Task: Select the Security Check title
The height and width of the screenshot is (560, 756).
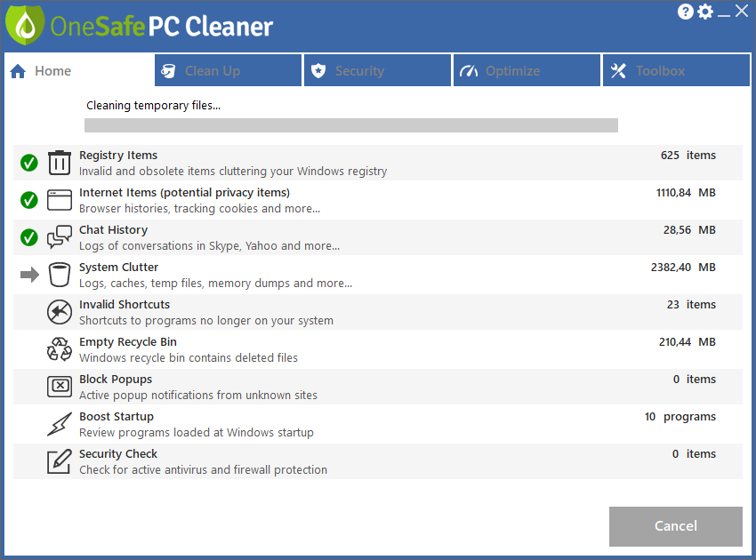Action: [x=118, y=454]
